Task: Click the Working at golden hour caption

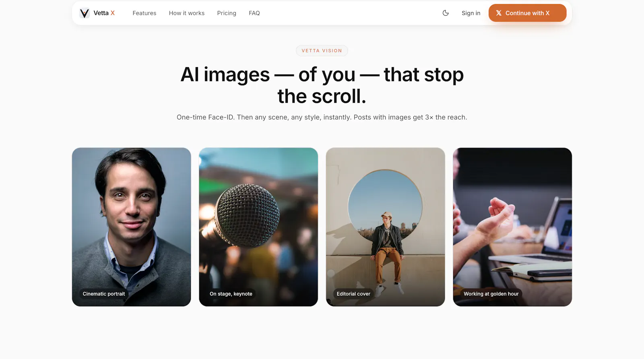Action: click(491, 294)
